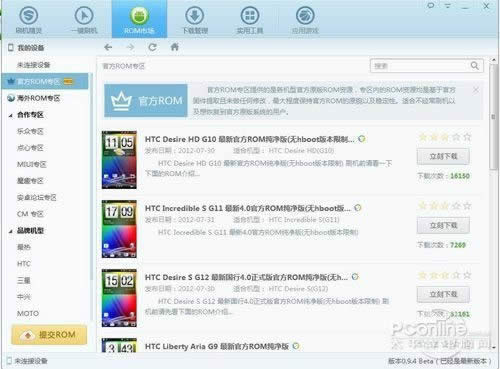The height and width of the screenshot is (369, 500).
Task: Switch to the ROM市场 tab
Action: point(139,19)
